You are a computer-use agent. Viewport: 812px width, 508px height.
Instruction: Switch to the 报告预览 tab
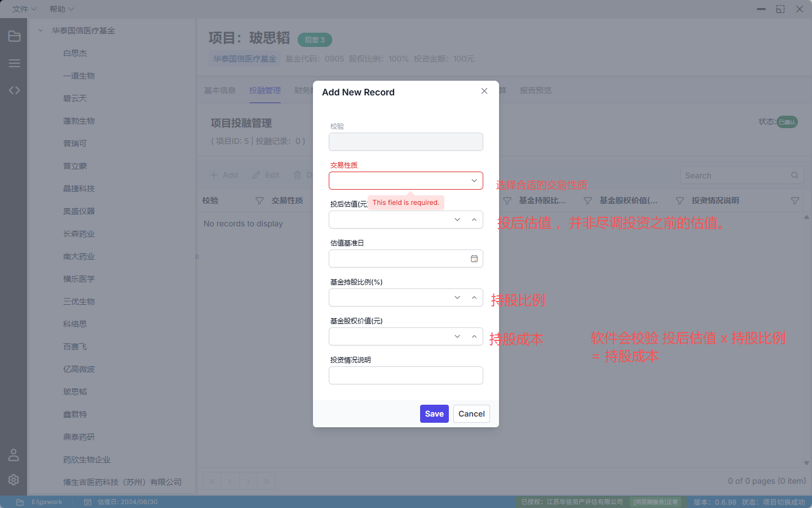(x=536, y=90)
